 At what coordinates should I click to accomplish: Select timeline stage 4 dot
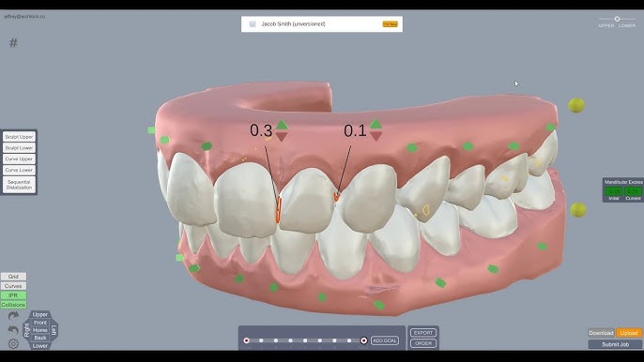point(305,340)
